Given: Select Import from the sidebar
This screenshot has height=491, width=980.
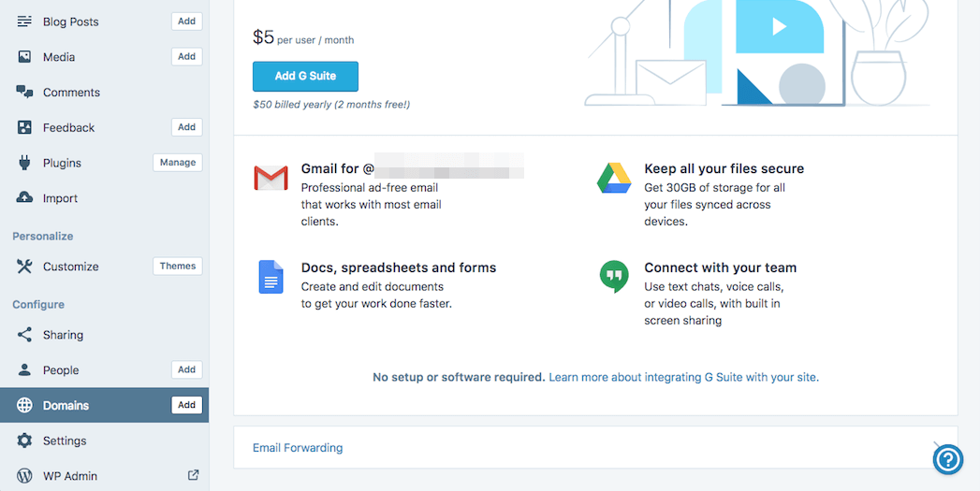Looking at the screenshot, I should pos(60,198).
